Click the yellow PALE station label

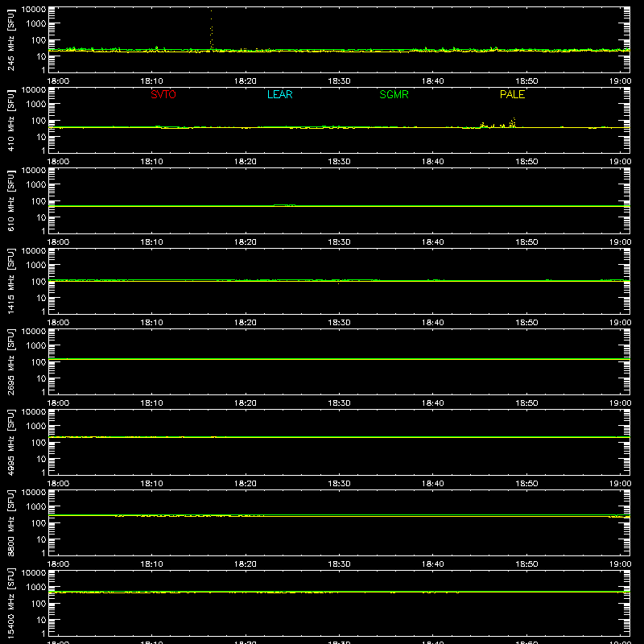[x=512, y=94]
